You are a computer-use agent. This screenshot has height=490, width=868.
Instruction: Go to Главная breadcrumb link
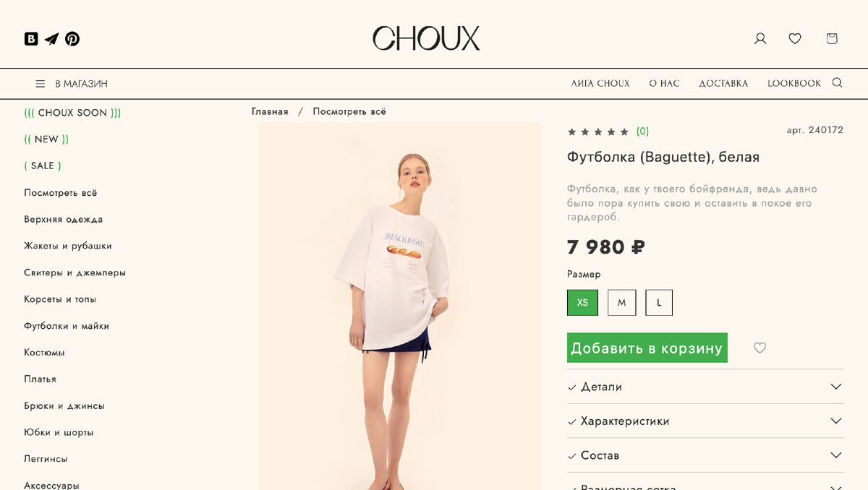coord(270,111)
